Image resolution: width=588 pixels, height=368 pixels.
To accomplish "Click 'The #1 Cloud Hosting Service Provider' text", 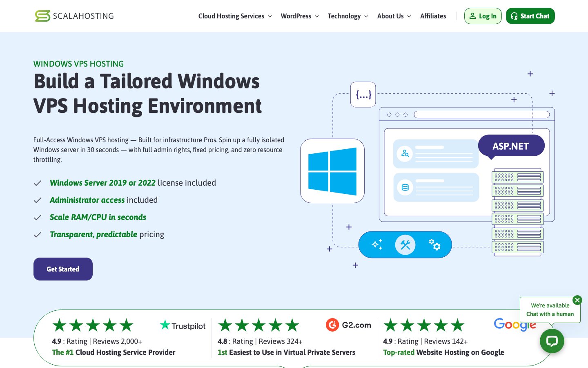I will pos(114,352).
